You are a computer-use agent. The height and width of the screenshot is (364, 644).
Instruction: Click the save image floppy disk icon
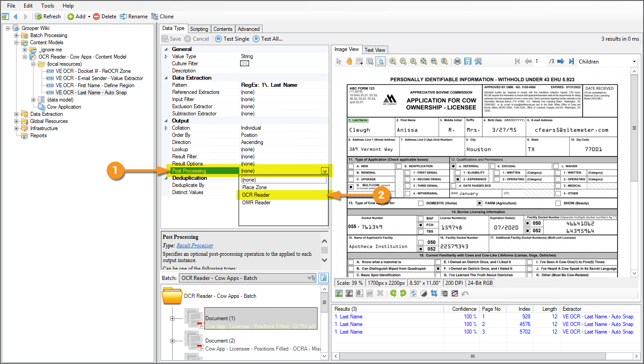tap(467, 61)
